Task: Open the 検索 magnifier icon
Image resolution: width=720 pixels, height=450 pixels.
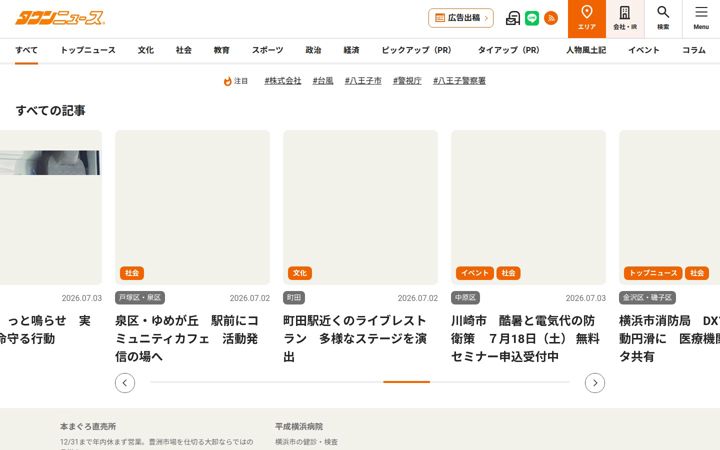Action: point(663,19)
